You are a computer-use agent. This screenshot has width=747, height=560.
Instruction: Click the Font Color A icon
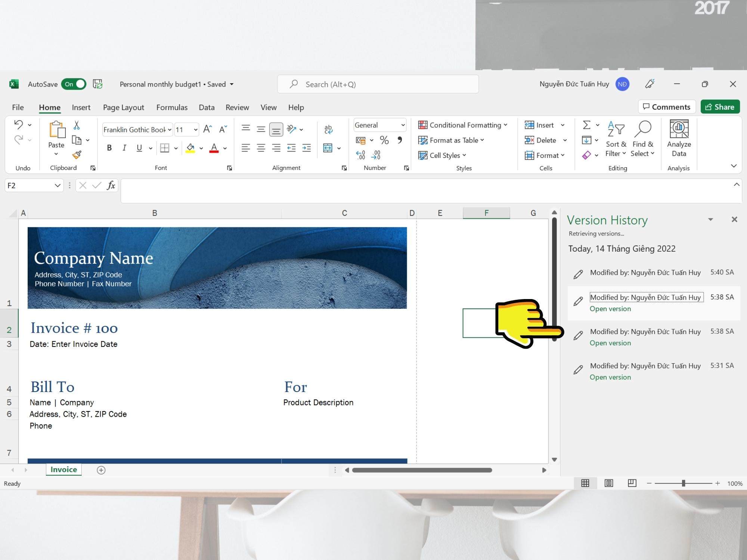[214, 148]
